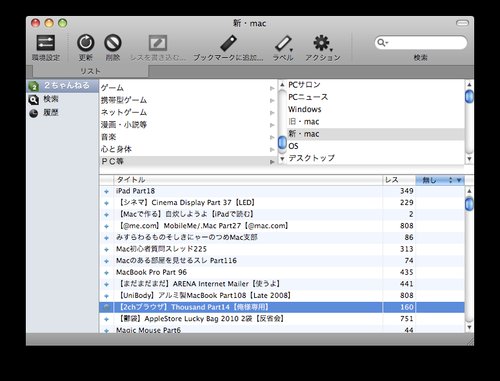Add bookmark with ブックマークに追加 icon
Screen dimensions: 500x381
[x=228, y=43]
